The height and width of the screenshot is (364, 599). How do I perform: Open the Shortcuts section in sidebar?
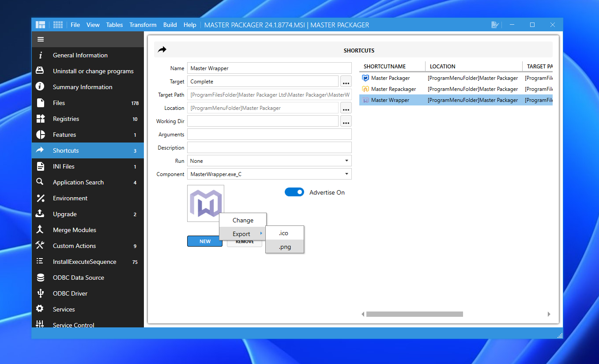(x=88, y=150)
